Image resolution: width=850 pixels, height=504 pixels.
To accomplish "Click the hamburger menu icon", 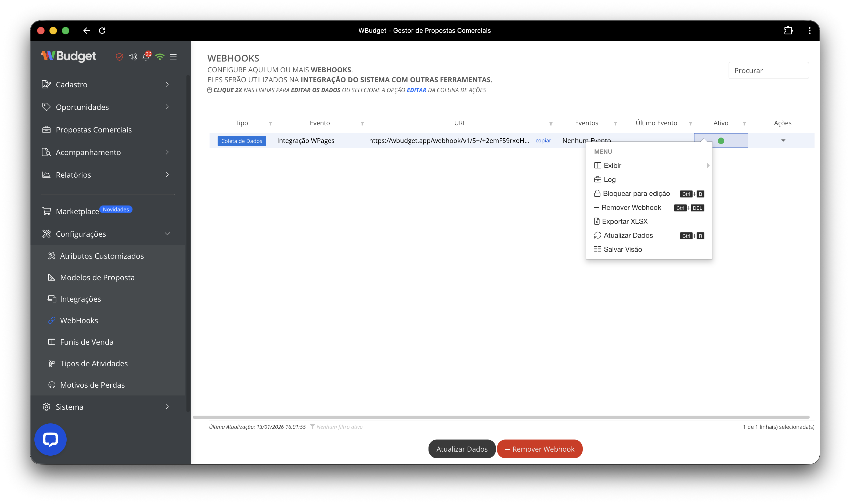I will (174, 57).
